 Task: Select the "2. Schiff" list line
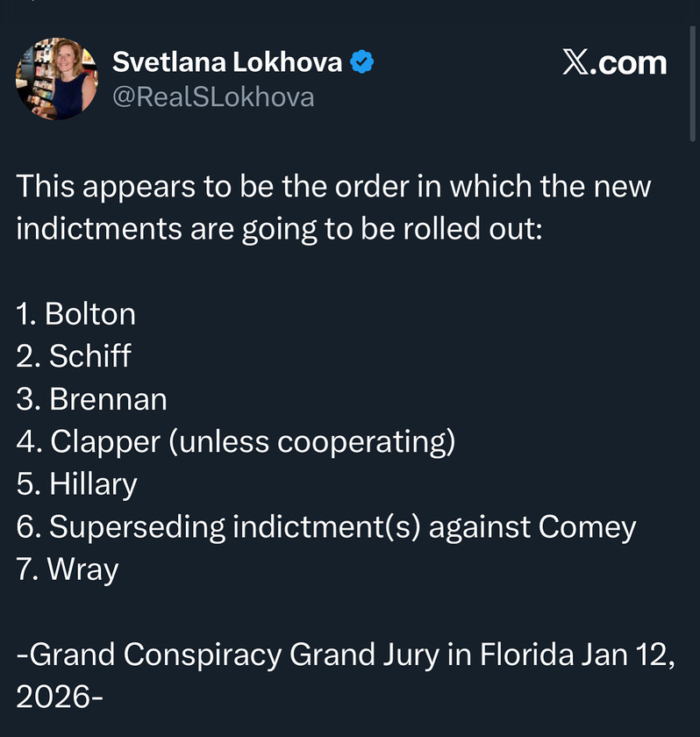pos(74,355)
